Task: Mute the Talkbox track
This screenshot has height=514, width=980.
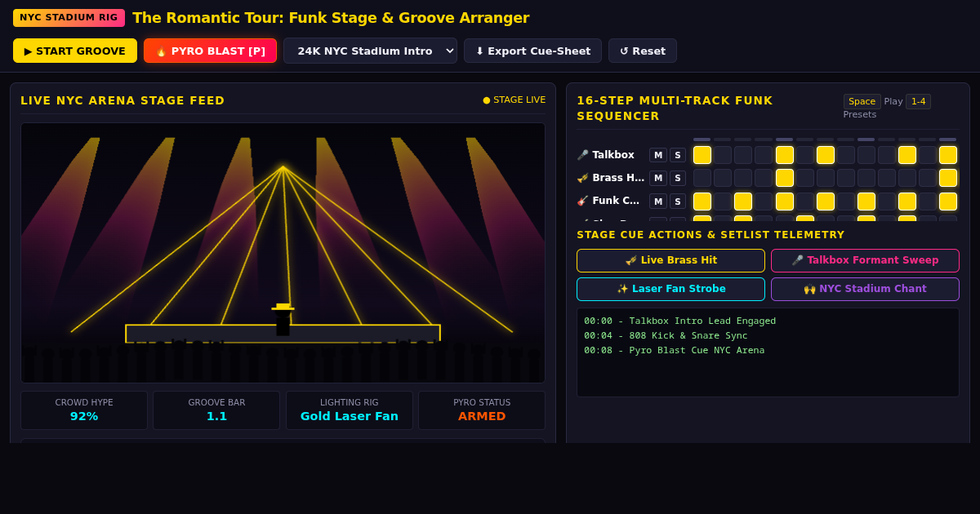Action: click(658, 155)
